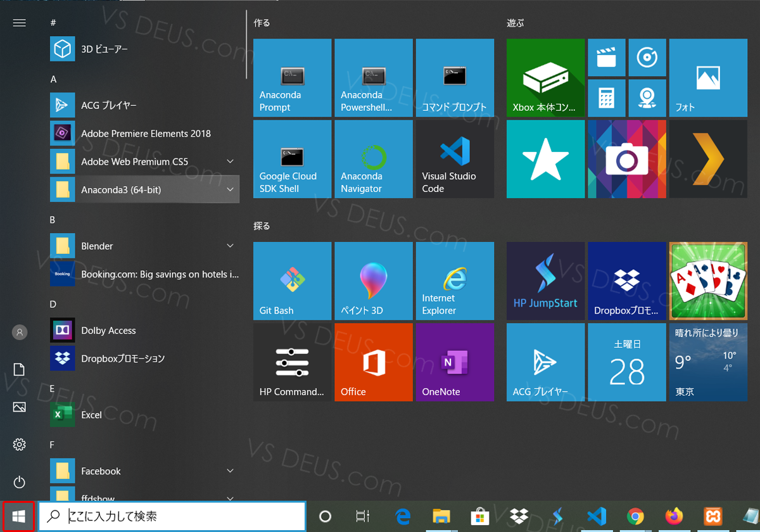The width and height of the screenshot is (760, 532).
Task: Open Dropboxプロモーション in the app list
Action: (144, 358)
